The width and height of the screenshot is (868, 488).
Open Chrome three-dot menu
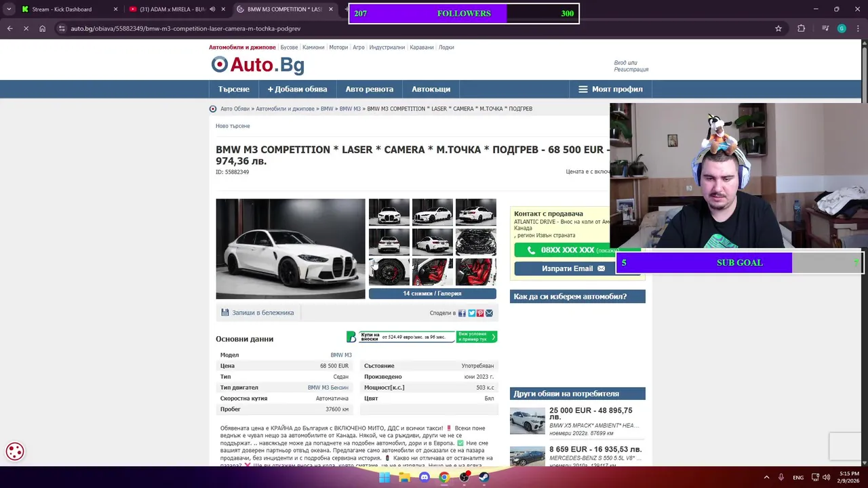(x=859, y=28)
